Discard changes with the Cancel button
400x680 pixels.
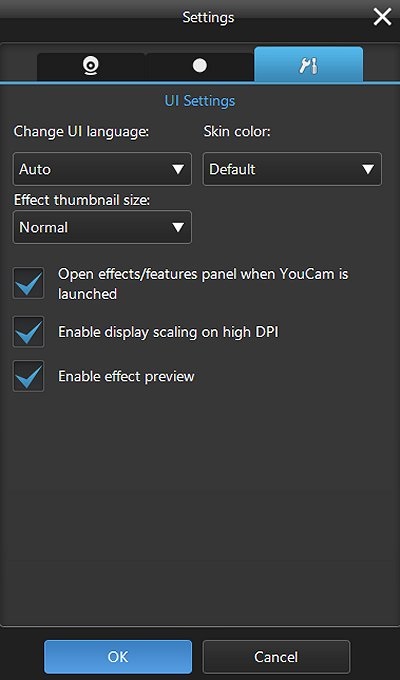click(x=276, y=657)
